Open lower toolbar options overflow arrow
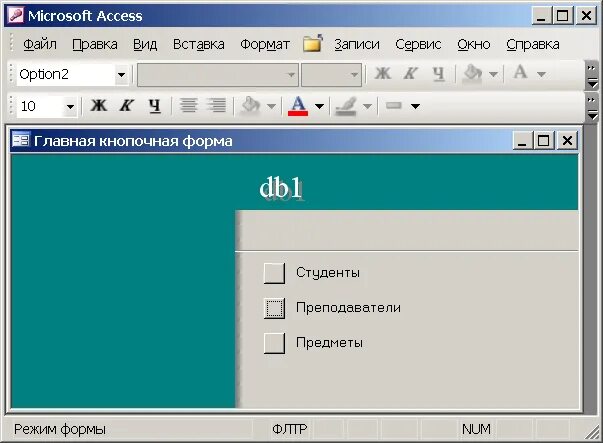Image resolution: width=603 pixels, height=443 pixels. pyautogui.click(x=592, y=107)
